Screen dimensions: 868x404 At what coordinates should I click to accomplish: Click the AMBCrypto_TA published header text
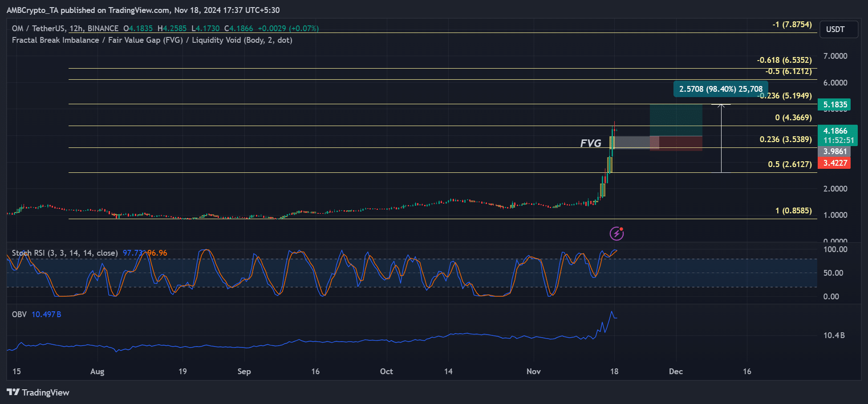click(143, 10)
